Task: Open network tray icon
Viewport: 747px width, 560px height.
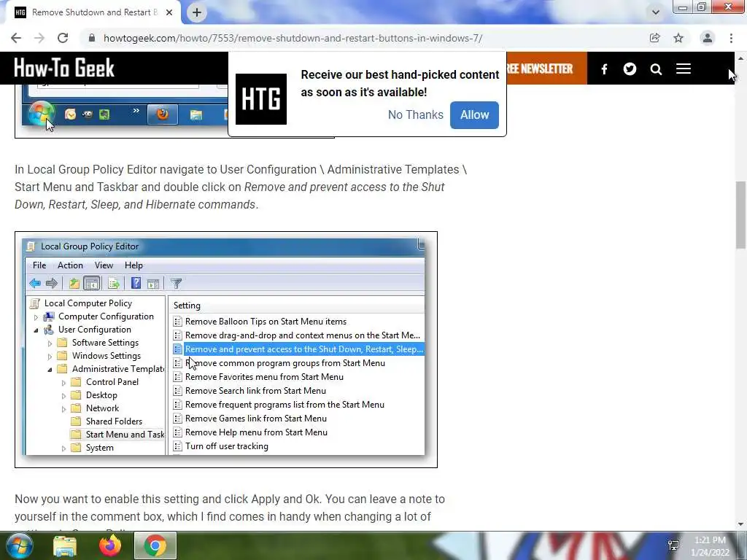Action: (673, 545)
